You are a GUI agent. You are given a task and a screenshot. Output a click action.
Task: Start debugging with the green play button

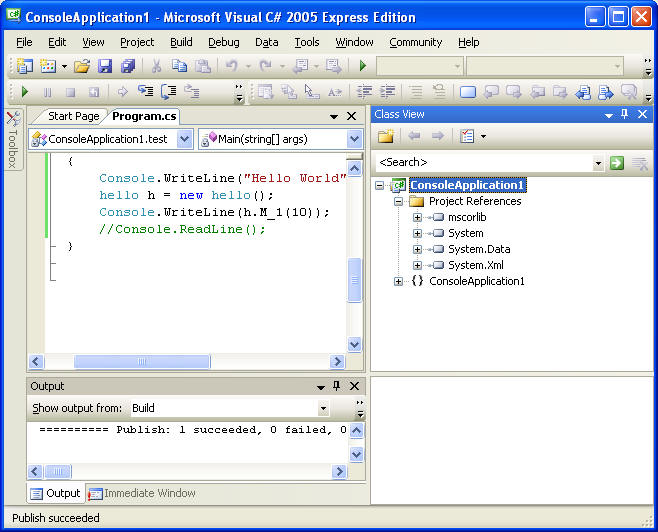[363, 66]
